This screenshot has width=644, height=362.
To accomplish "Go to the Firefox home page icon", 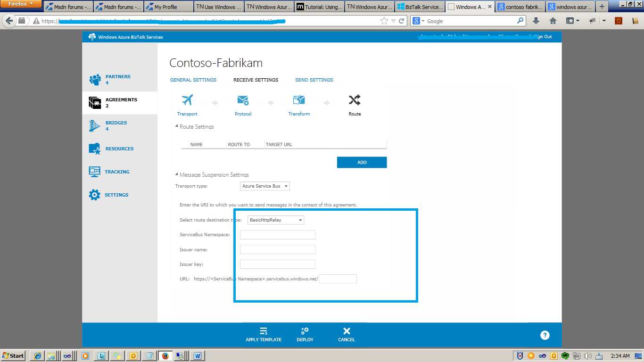I will click(553, 21).
